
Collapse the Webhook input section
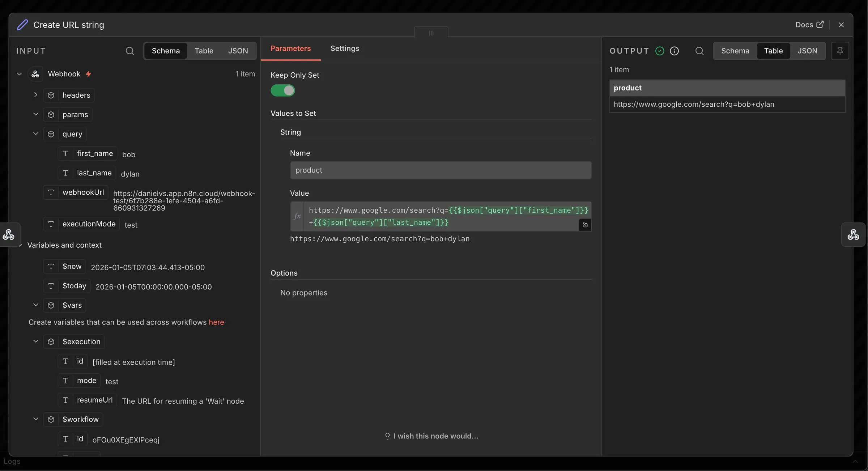(x=20, y=74)
